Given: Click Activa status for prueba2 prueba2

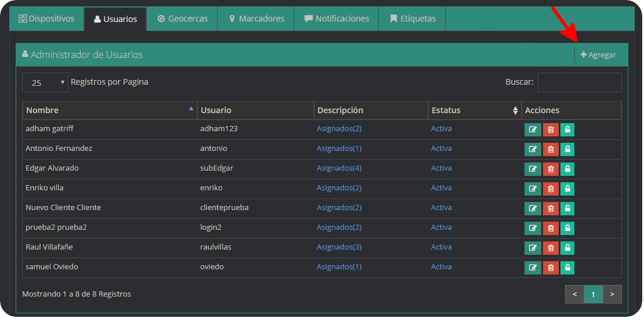Looking at the screenshot, I should coord(441,228).
